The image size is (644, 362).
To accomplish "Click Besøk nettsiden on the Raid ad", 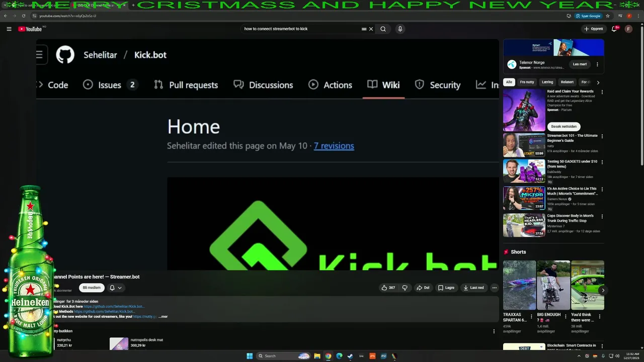I will [563, 127].
